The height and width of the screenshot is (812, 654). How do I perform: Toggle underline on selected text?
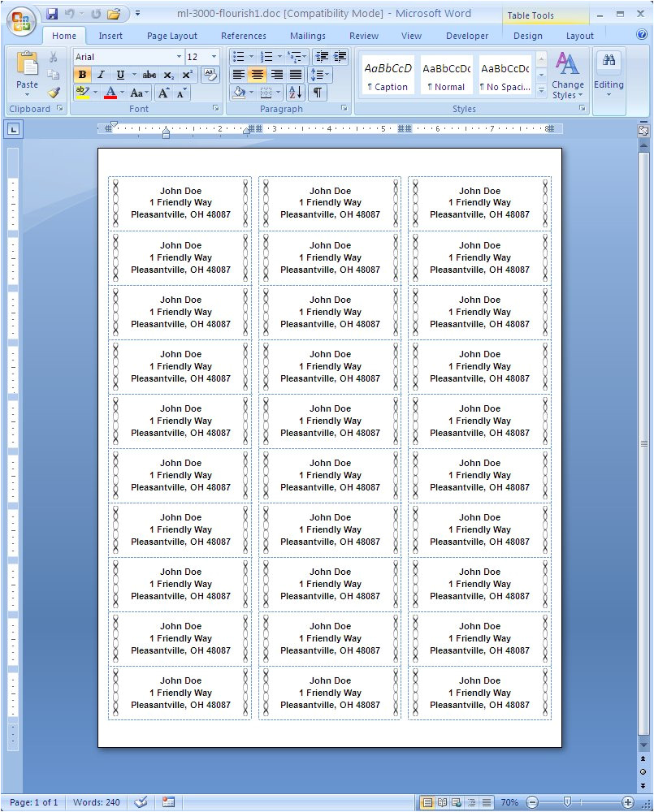click(120, 75)
